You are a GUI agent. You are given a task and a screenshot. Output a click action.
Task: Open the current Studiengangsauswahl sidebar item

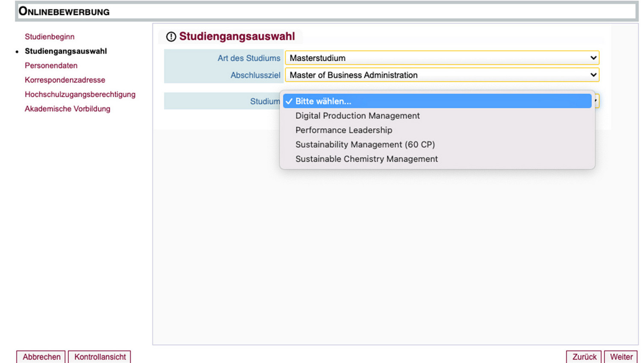click(x=66, y=51)
